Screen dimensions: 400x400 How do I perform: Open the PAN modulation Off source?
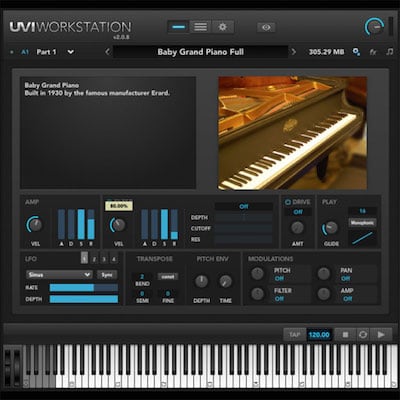click(346, 278)
